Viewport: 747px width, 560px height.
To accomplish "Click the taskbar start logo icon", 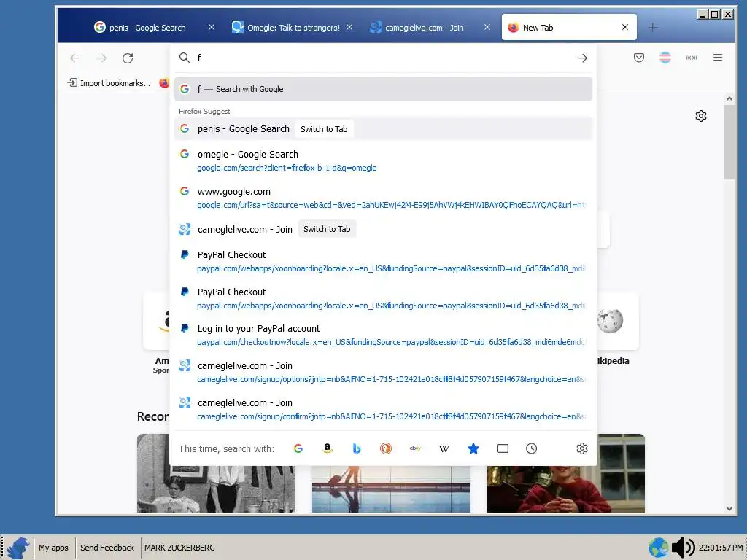I will [18, 548].
